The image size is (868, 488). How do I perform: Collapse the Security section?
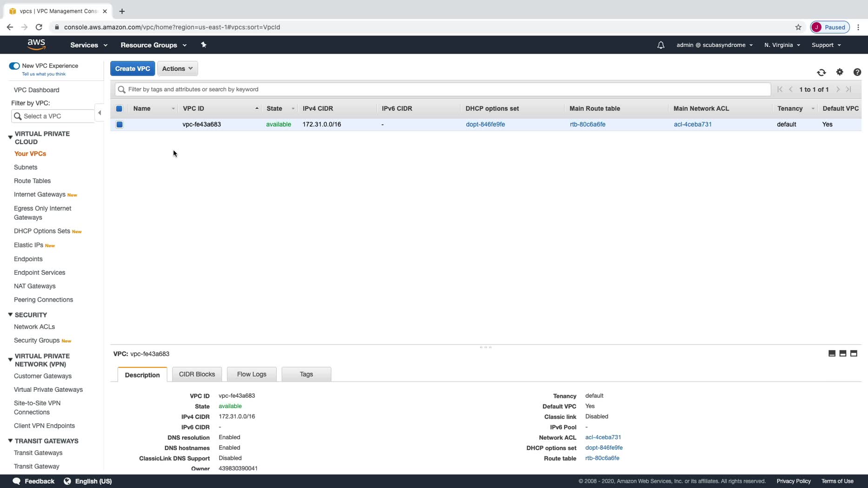click(x=10, y=315)
